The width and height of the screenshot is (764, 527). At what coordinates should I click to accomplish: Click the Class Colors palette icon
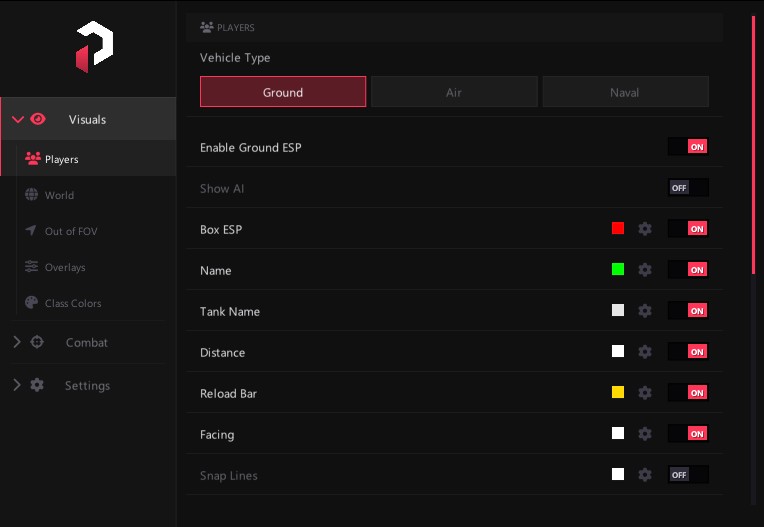[x=31, y=302]
